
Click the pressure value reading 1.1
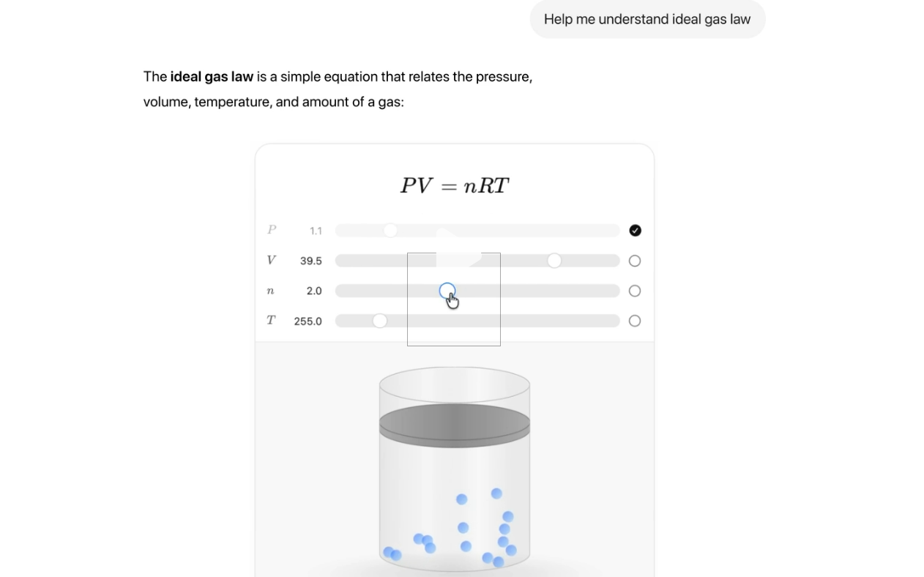click(x=315, y=230)
